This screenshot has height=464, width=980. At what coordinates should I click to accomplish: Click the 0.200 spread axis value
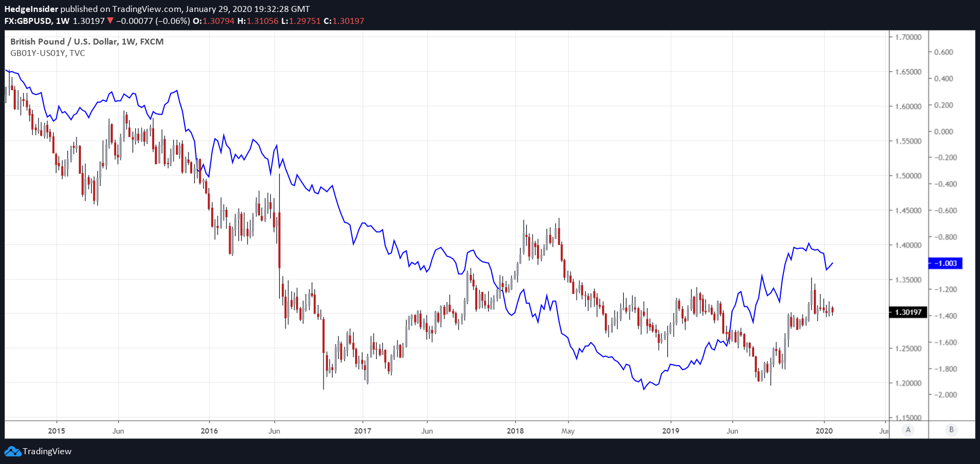944,105
